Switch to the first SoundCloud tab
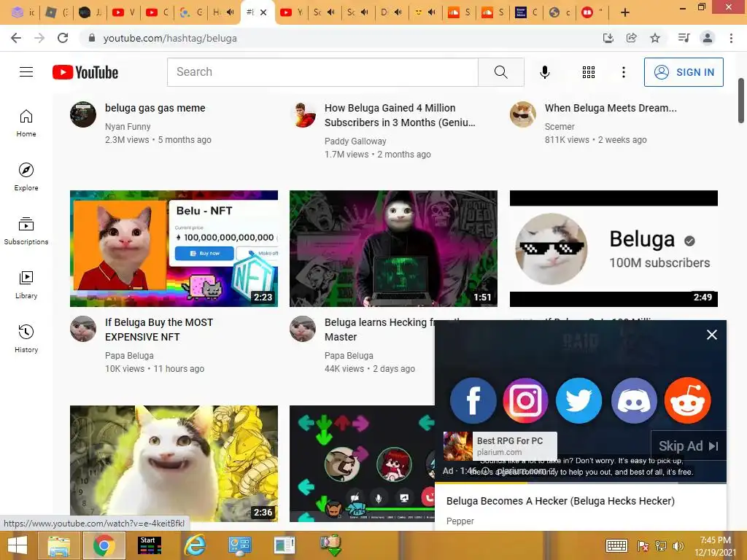This screenshot has width=747, height=560. click(x=460, y=12)
